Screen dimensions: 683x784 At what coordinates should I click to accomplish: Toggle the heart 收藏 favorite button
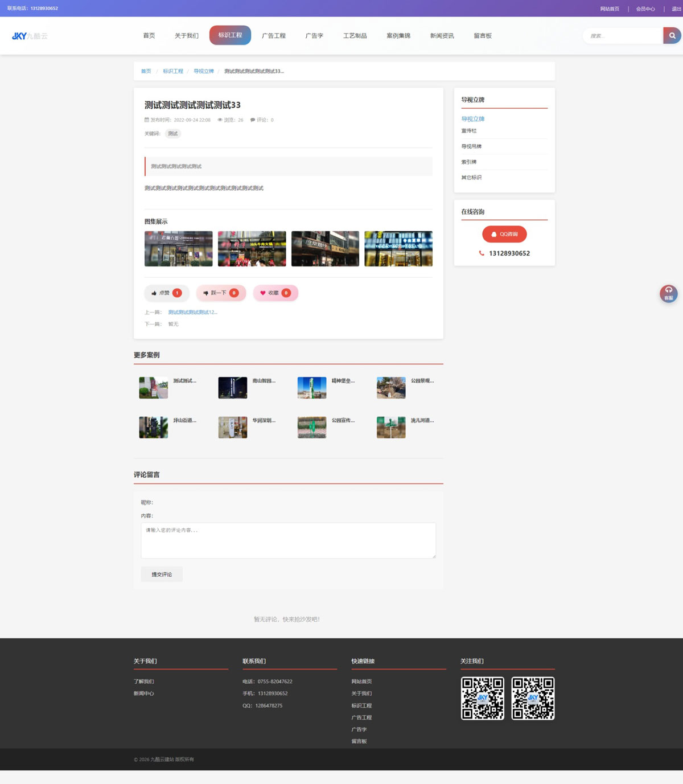[x=275, y=293]
